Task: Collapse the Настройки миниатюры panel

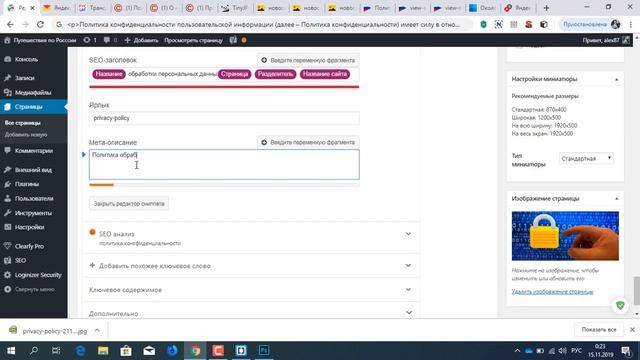Action: coord(616,79)
